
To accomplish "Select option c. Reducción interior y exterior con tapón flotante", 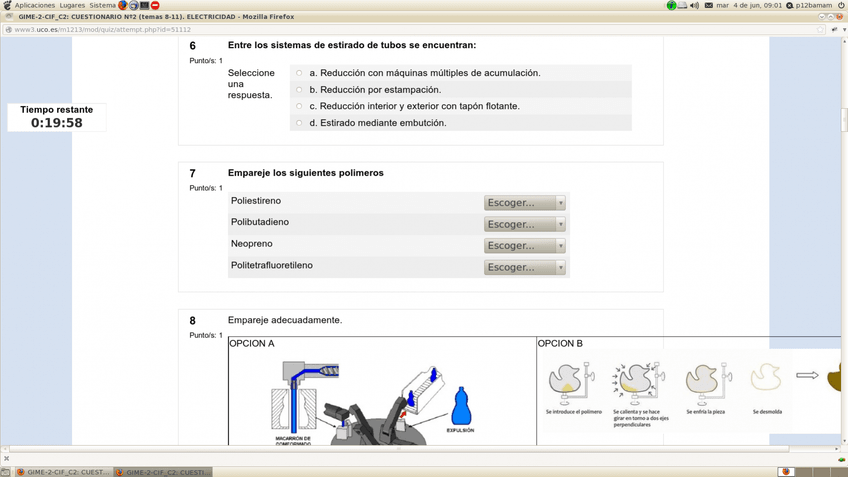I will [299, 106].
